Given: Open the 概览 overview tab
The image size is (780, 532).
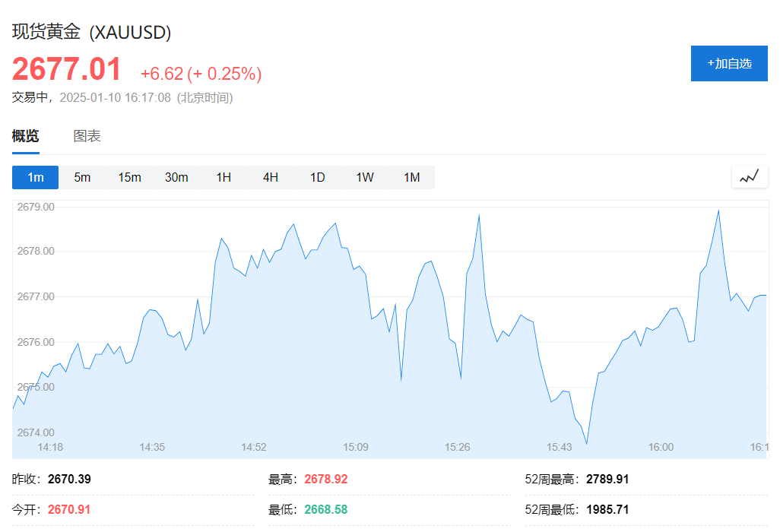Looking at the screenshot, I should point(25,136).
